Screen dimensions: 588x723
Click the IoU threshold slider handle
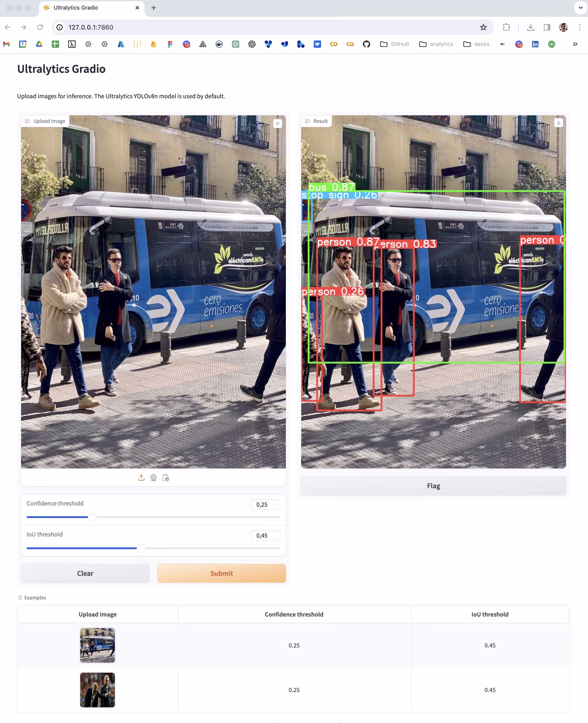tap(141, 548)
